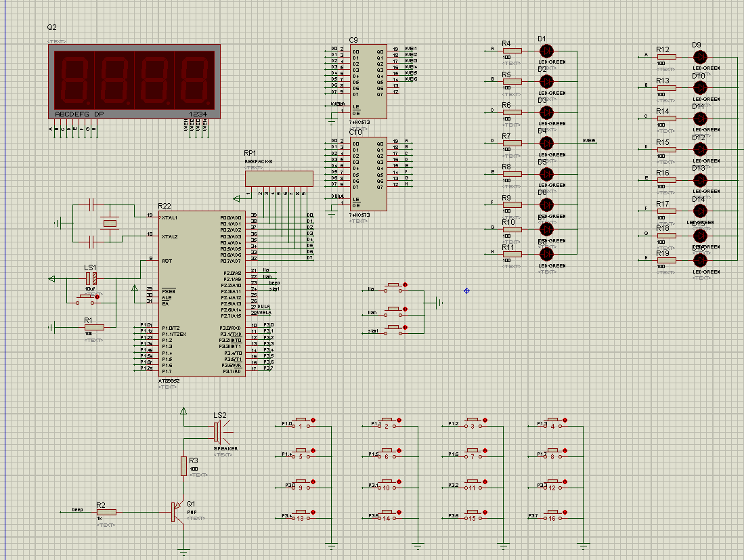Select the ground symbol left of the crystal

(x=58, y=223)
